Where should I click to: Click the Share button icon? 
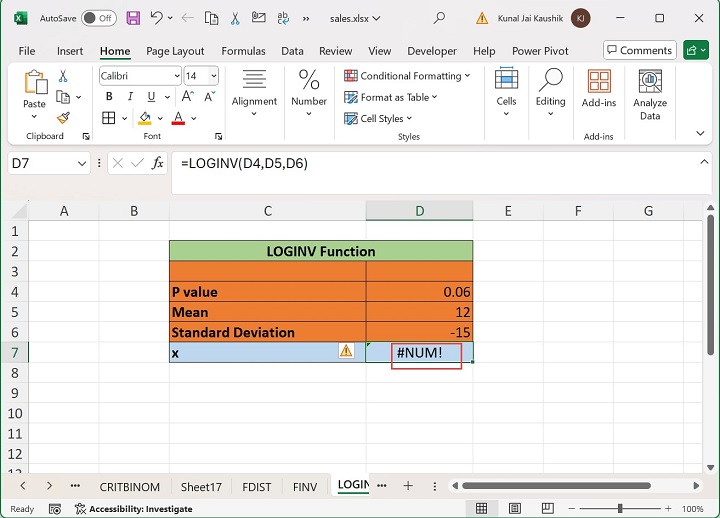tap(697, 50)
